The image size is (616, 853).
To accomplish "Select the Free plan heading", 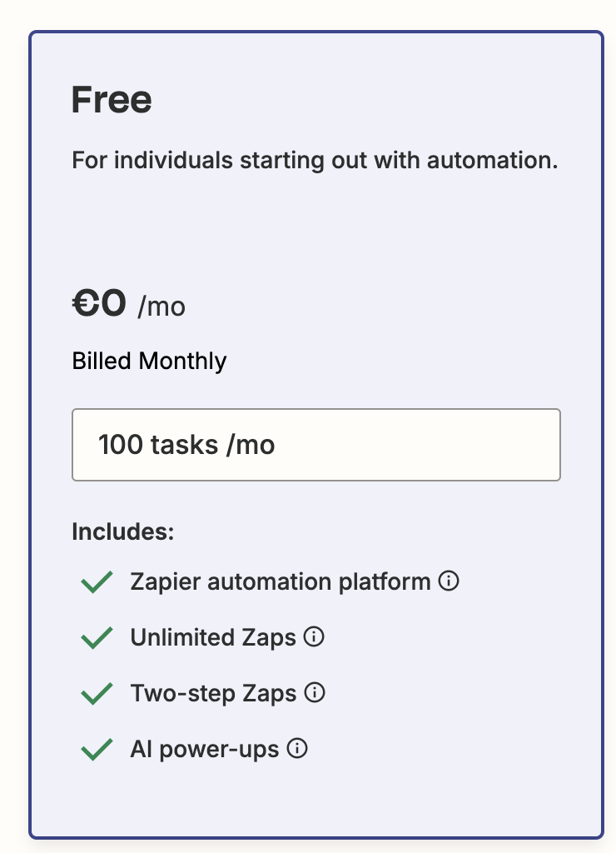I will [112, 99].
